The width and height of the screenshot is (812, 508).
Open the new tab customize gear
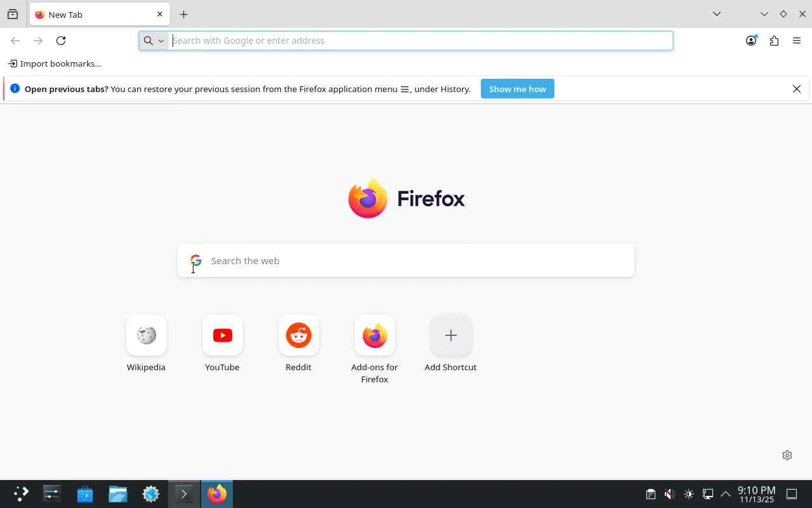[787, 455]
